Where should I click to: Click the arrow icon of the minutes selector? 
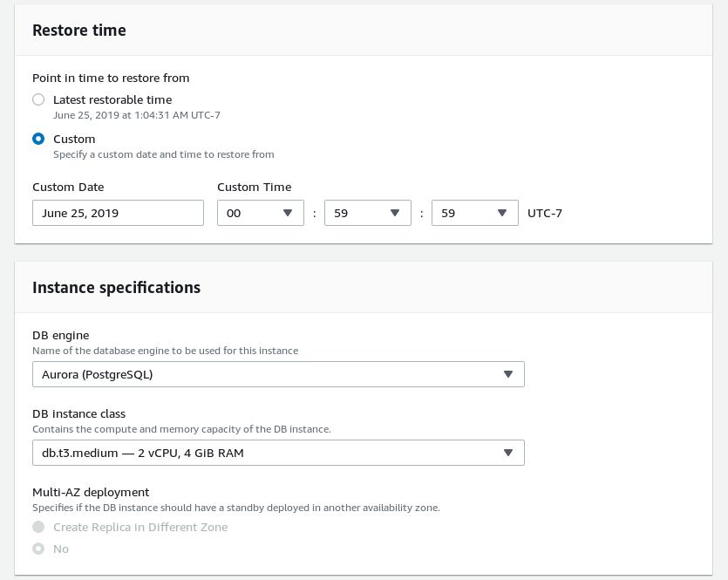(x=395, y=213)
